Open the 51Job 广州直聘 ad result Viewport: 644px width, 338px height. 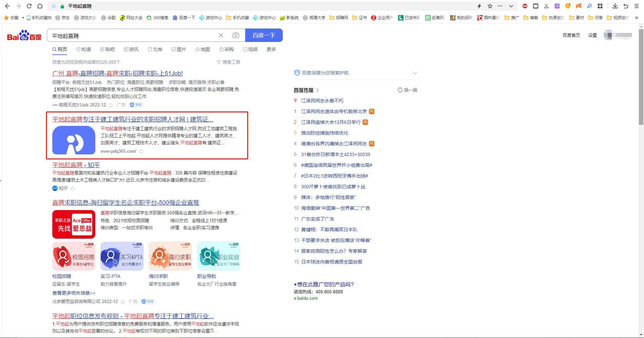[x=117, y=73]
